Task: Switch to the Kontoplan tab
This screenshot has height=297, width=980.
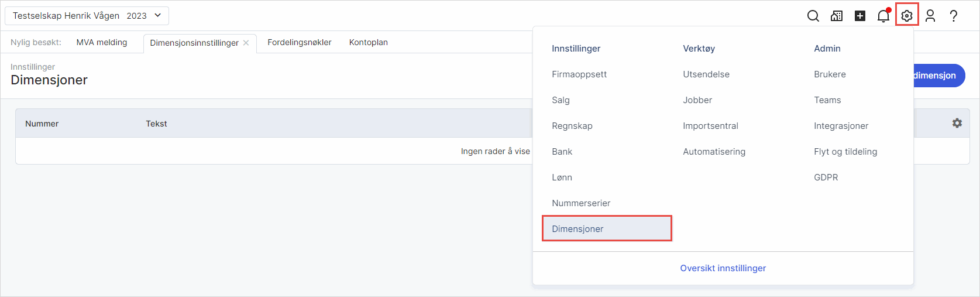Action: click(x=369, y=42)
